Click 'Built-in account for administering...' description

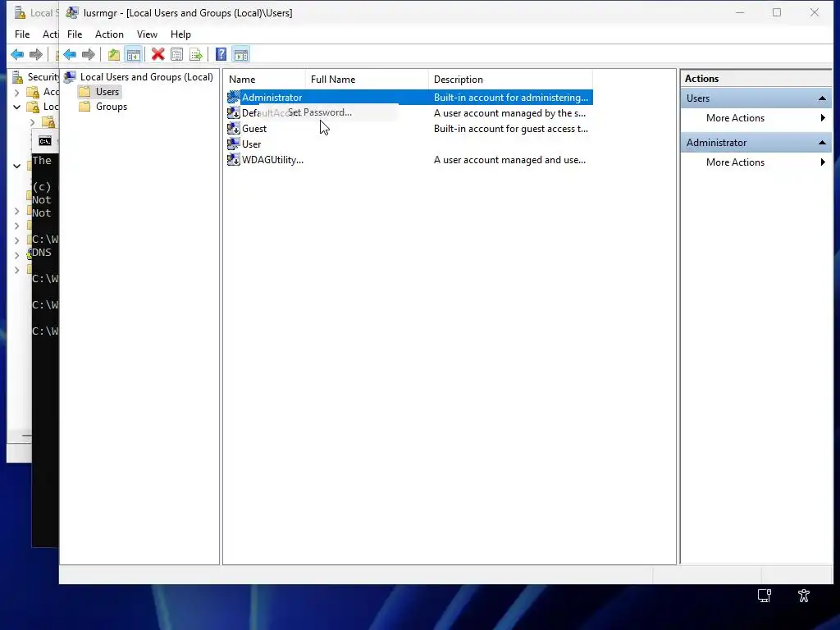coord(510,98)
